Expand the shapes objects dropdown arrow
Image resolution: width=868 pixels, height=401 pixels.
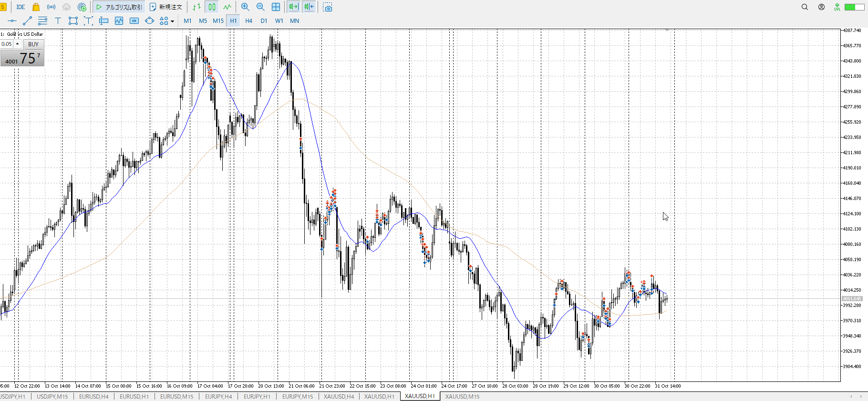pyautogui.click(x=172, y=21)
